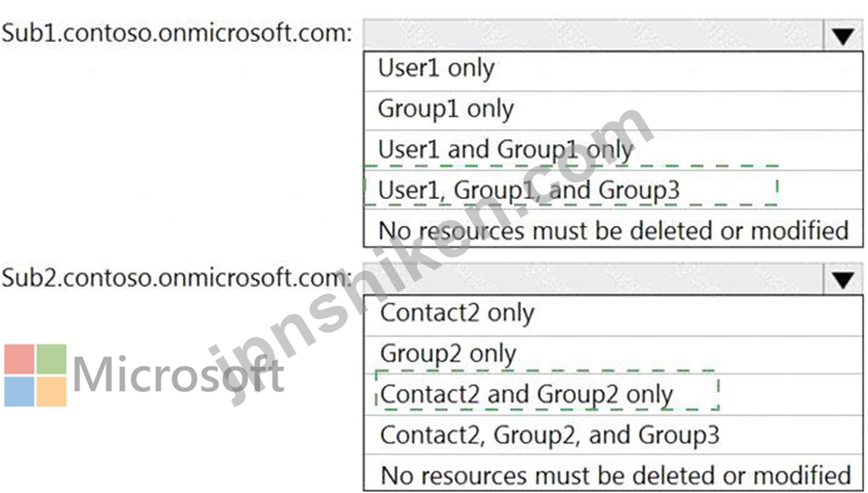Choose 'Contact2, Group2, and Group3' option
The width and height of the screenshot is (868, 493).
(x=613, y=435)
